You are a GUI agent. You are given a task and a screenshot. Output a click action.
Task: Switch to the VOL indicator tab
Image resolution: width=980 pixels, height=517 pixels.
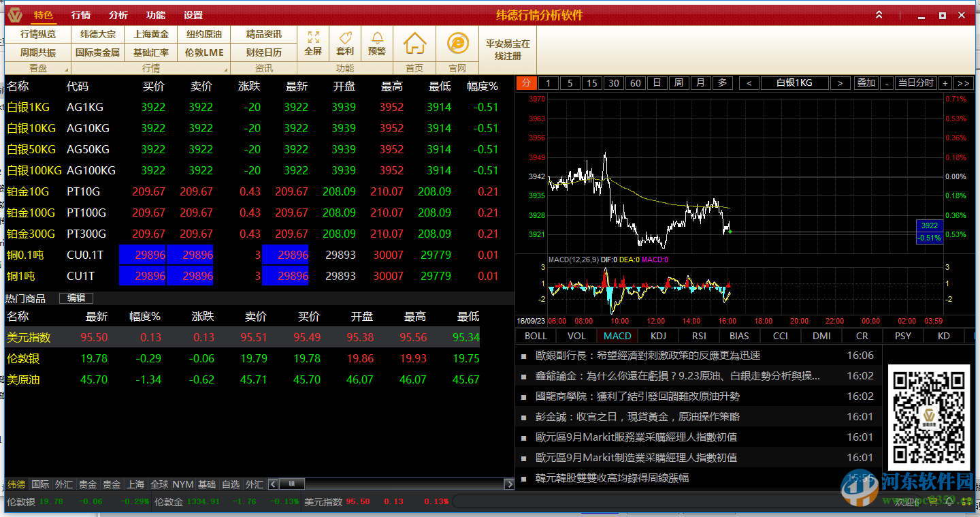[576, 336]
